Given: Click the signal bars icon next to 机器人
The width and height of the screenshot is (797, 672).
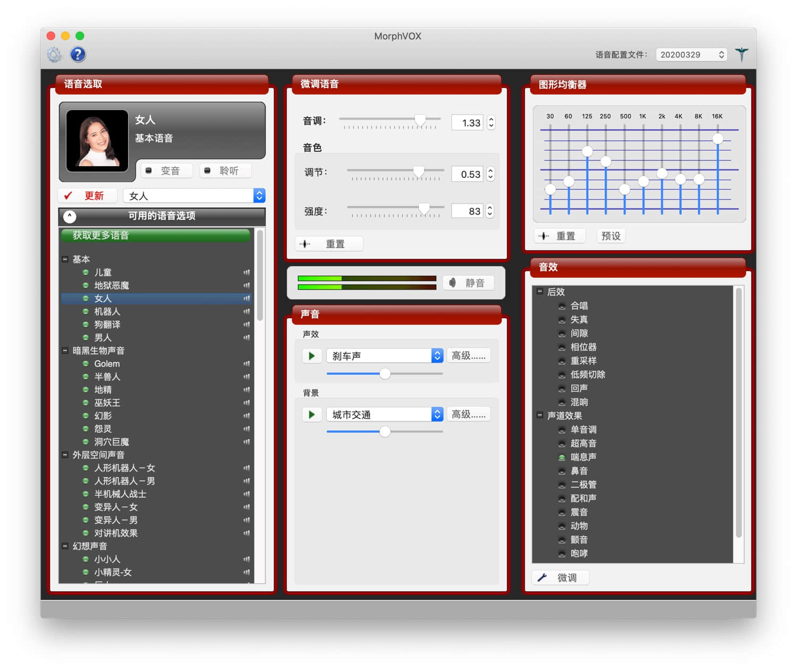Looking at the screenshot, I should 247,312.
